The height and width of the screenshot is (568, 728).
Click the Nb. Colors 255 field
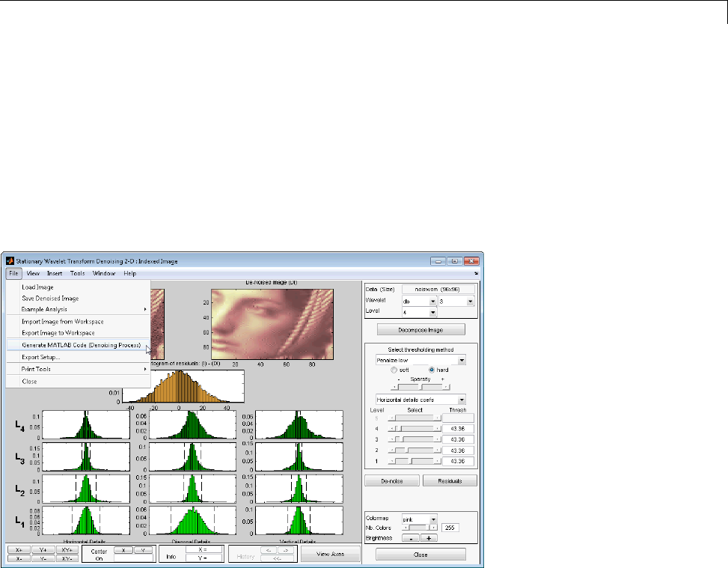[450, 528]
